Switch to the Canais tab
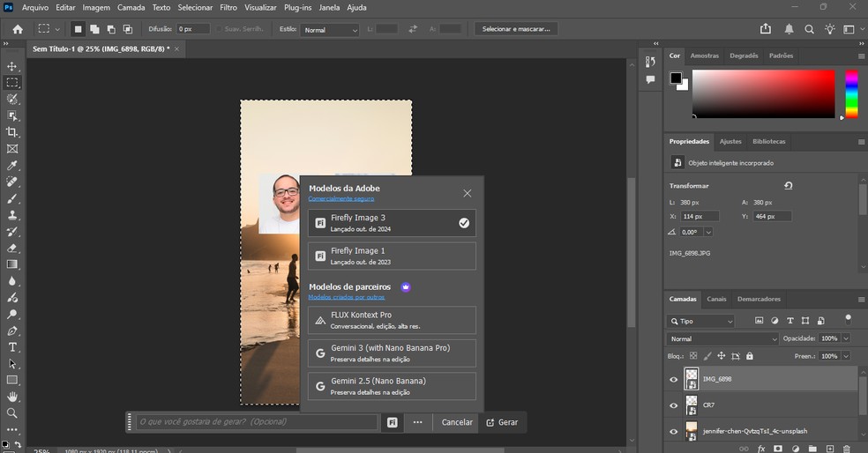 [716, 299]
